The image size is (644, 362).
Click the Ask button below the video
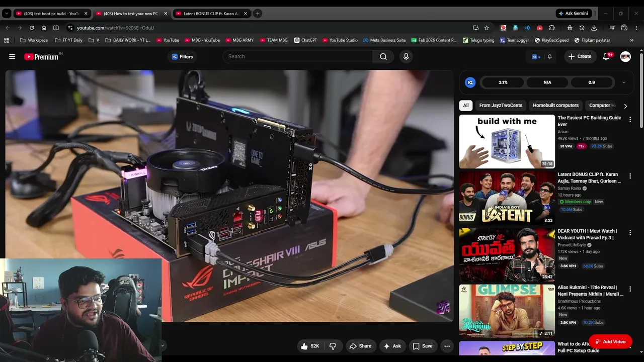pos(392,346)
